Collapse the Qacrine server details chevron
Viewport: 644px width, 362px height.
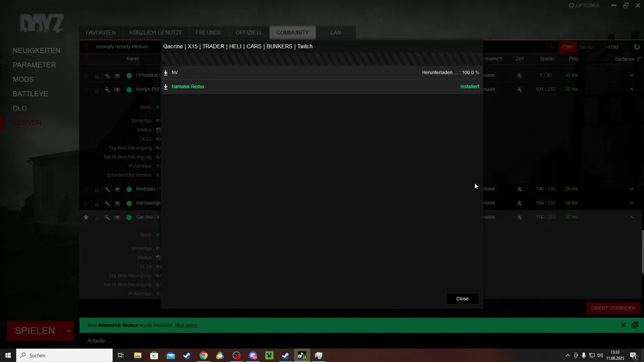(x=631, y=217)
